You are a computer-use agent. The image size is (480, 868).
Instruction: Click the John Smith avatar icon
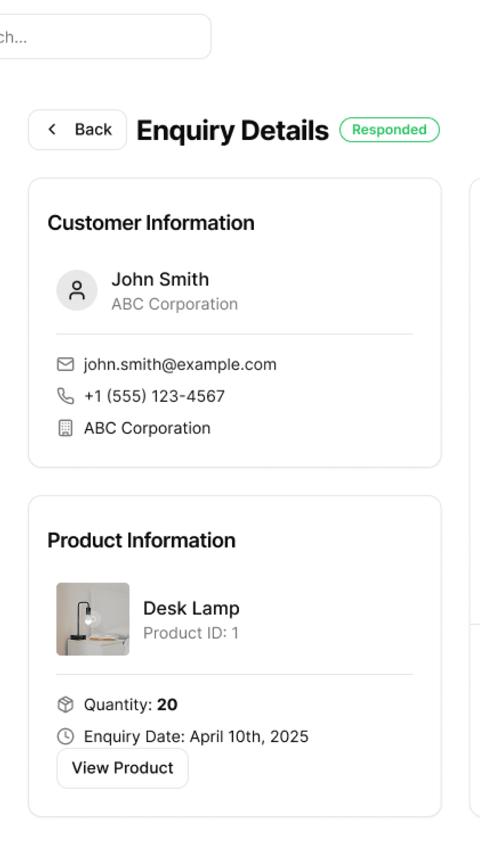tap(77, 290)
